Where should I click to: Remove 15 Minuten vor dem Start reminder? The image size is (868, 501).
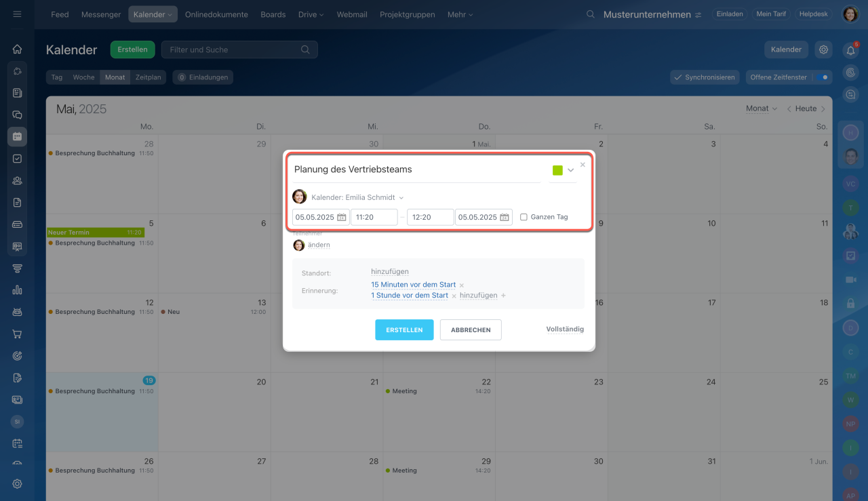coord(462,285)
